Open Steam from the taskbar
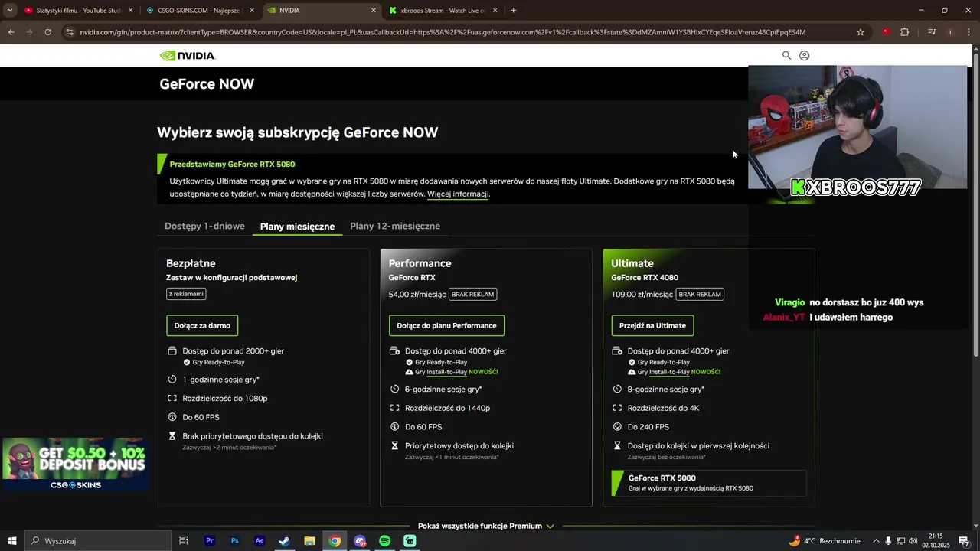Screen dimensions: 980x551 [x=284, y=541]
